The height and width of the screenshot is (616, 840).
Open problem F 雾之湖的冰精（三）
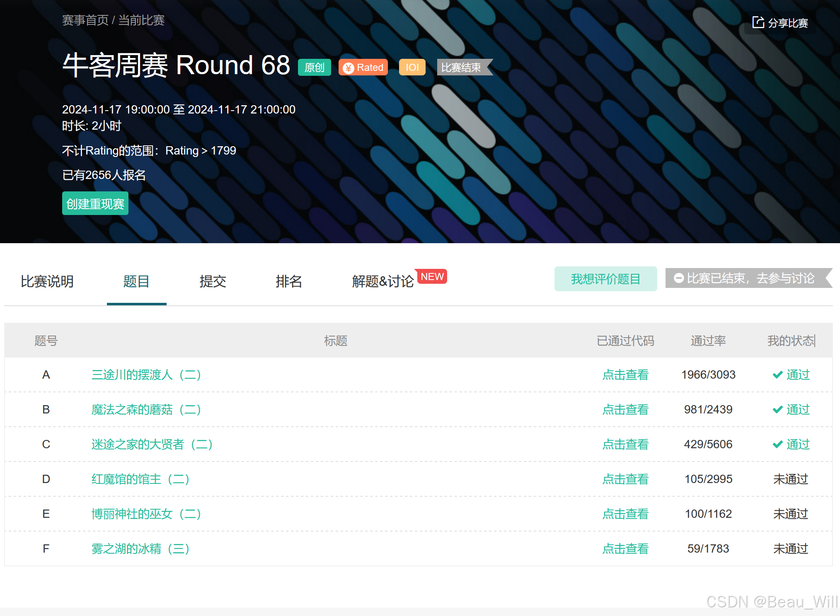(140, 548)
